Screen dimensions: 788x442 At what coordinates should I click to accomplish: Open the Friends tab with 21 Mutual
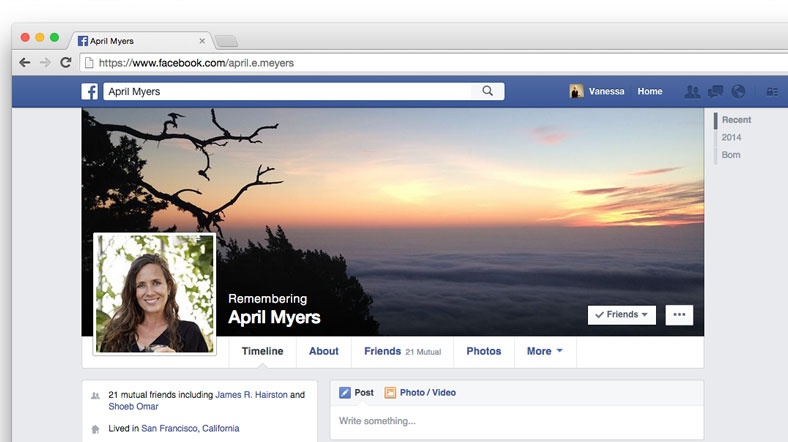coord(403,351)
